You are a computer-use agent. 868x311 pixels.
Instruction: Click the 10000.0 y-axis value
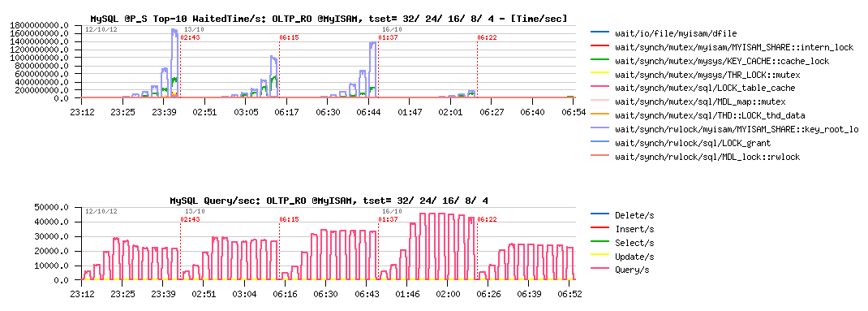(51, 266)
